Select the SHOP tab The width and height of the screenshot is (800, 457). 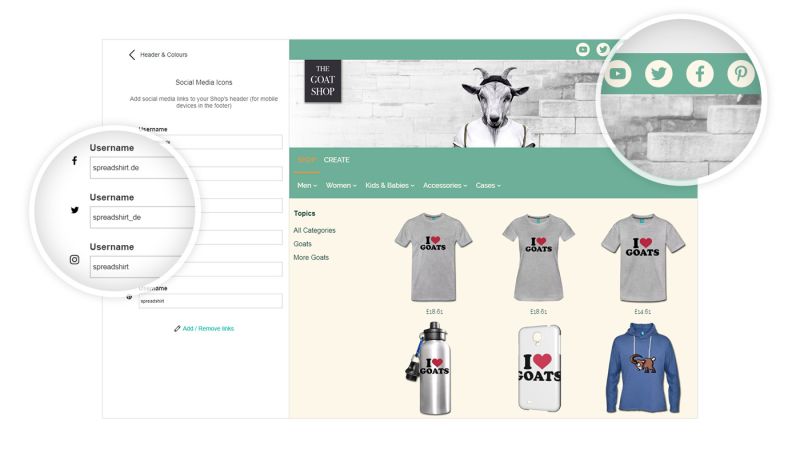[x=306, y=160]
